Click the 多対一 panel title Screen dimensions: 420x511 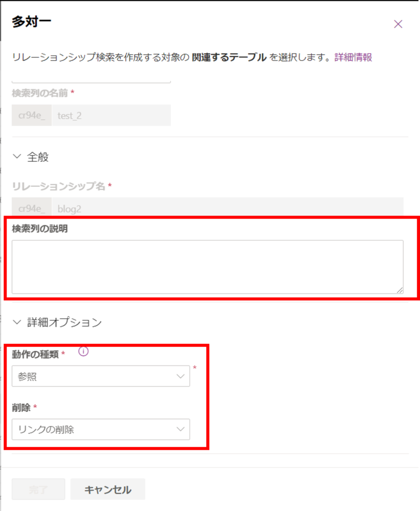pyautogui.click(x=31, y=22)
